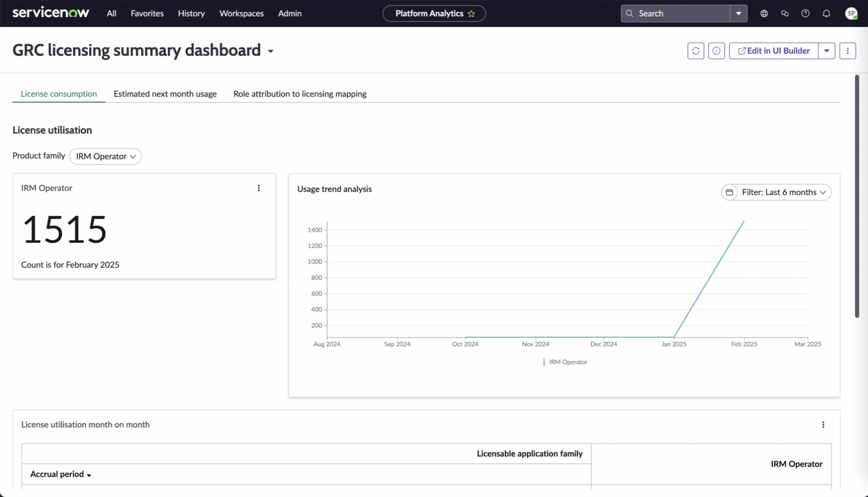Refresh the dashboard
Viewport: 868px width, 497px height.
(x=696, y=51)
